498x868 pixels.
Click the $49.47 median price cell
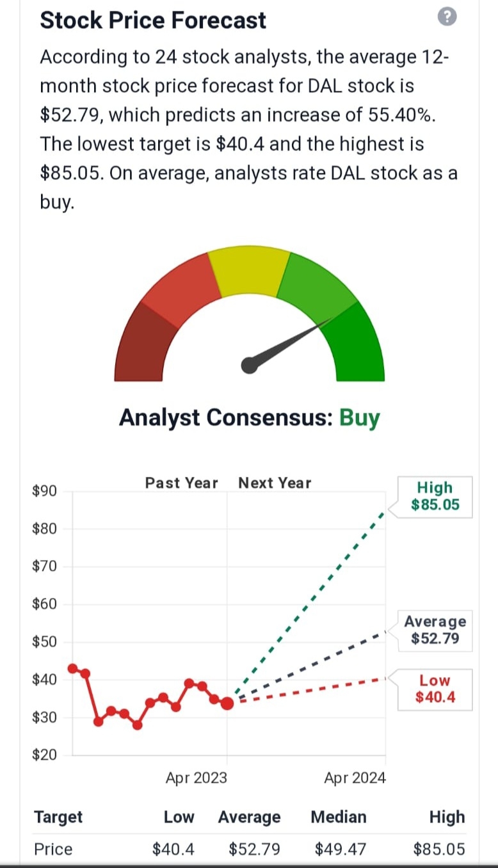(341, 849)
